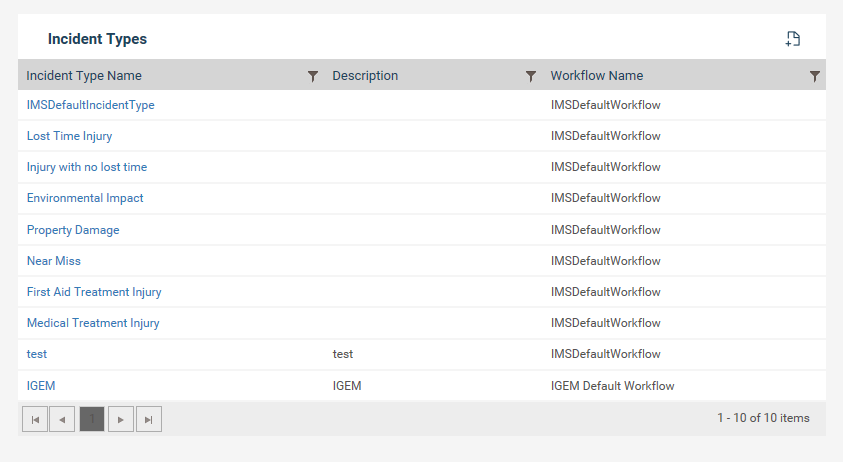Open Lost Time Injury incident type
This screenshot has width=843, height=462.
pos(69,136)
